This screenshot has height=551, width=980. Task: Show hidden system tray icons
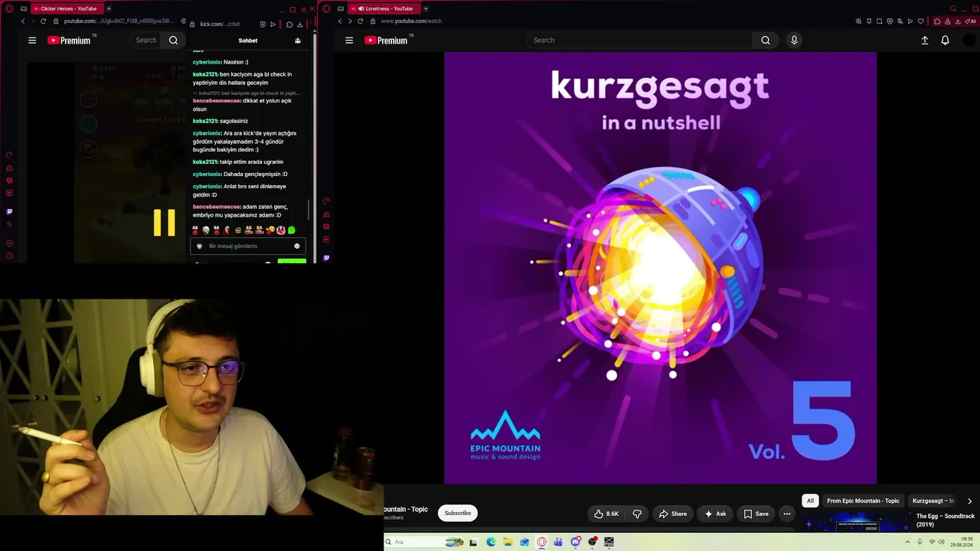click(908, 542)
